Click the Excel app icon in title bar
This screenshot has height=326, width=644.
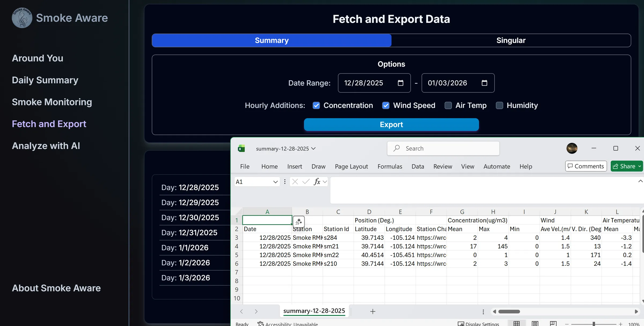[241, 148]
